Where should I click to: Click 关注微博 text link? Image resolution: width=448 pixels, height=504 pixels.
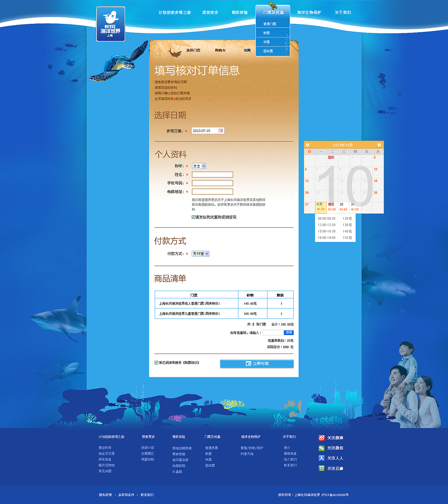coord(335,438)
